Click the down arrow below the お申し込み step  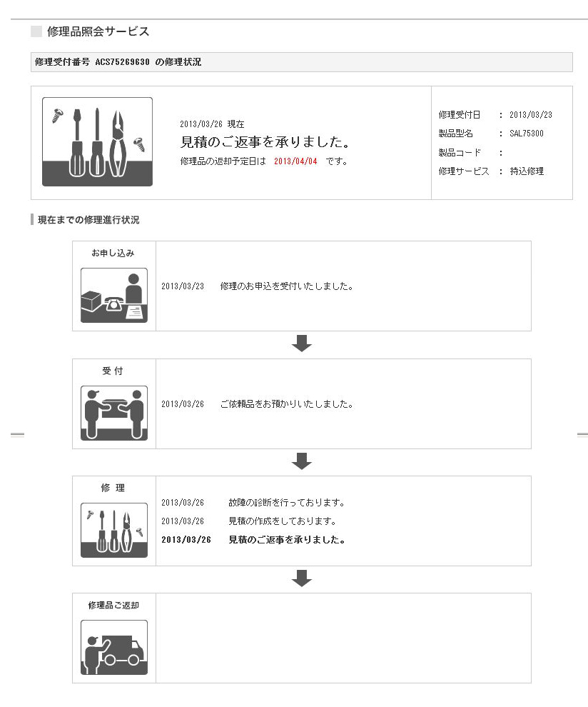[x=302, y=344]
